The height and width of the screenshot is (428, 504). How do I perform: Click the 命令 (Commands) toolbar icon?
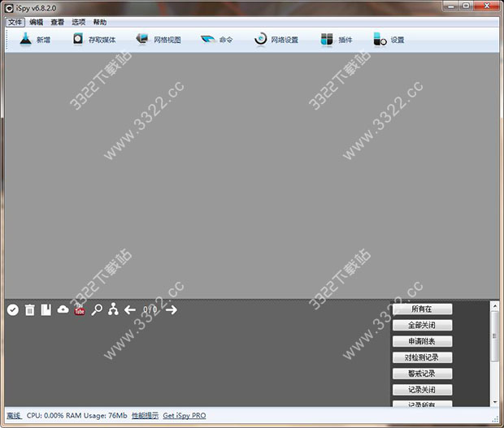208,39
